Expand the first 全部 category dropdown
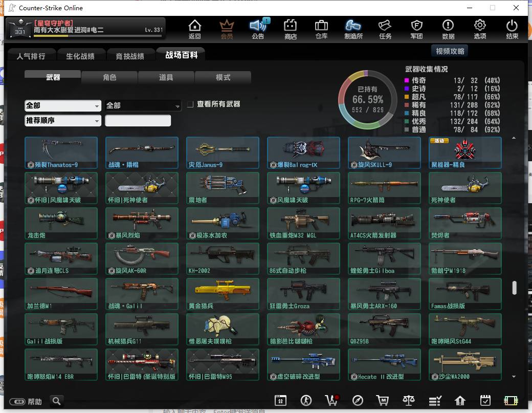The image size is (532, 413). (x=63, y=105)
